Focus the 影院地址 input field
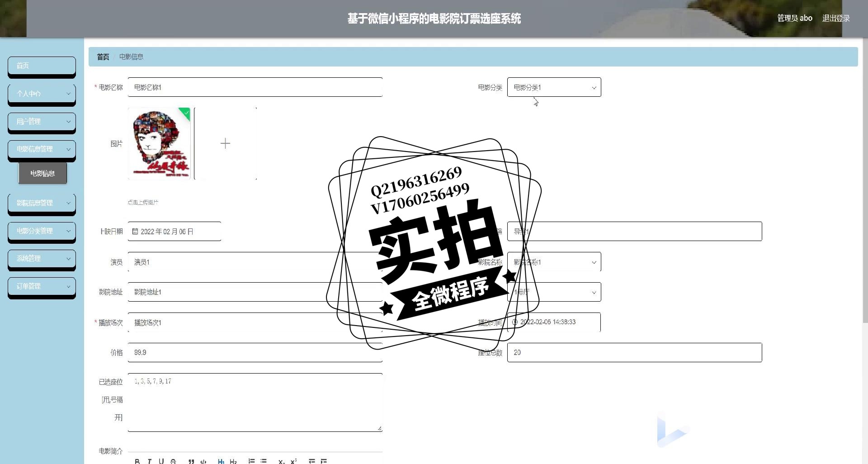 pos(255,292)
